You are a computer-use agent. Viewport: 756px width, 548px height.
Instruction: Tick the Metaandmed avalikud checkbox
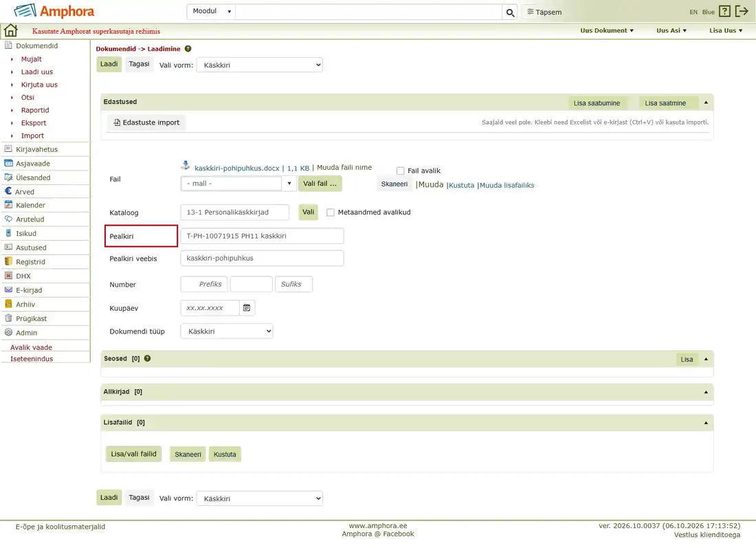331,212
